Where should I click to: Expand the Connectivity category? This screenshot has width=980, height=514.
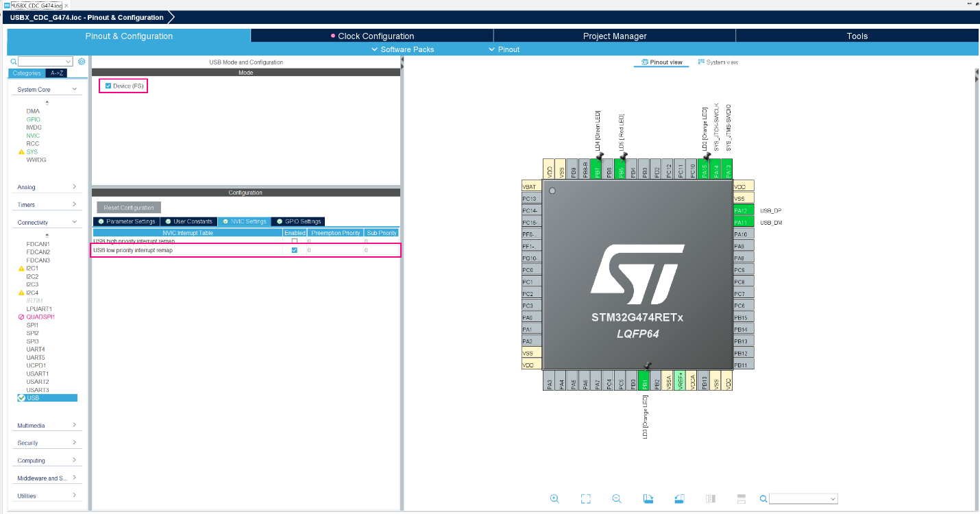[x=46, y=221]
